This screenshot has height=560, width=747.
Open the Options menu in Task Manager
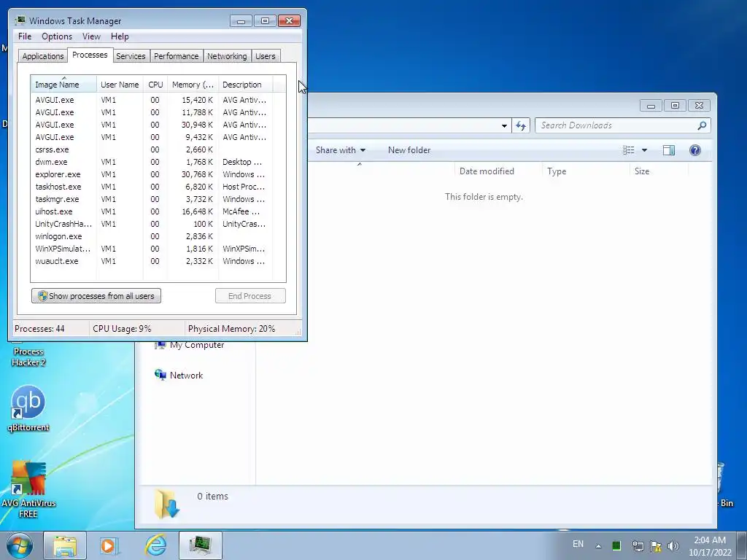point(57,36)
